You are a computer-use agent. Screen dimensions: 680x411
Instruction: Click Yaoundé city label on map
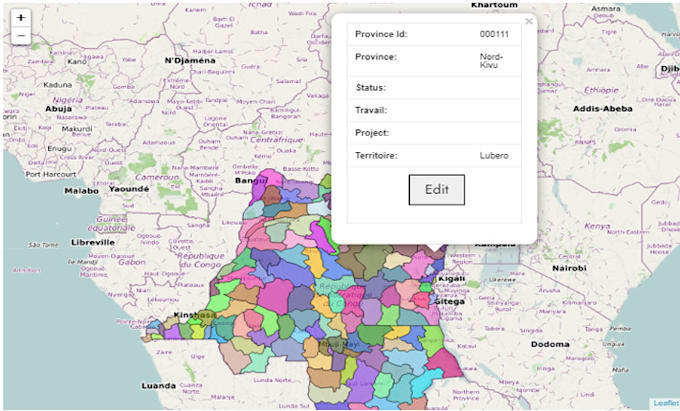coord(129,189)
